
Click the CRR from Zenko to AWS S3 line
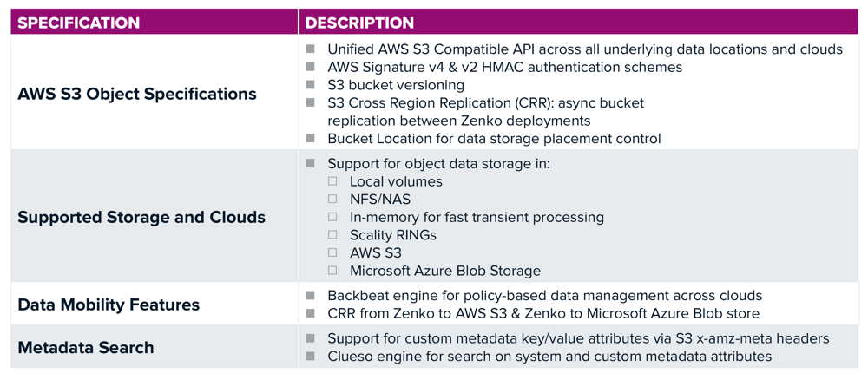(543, 313)
